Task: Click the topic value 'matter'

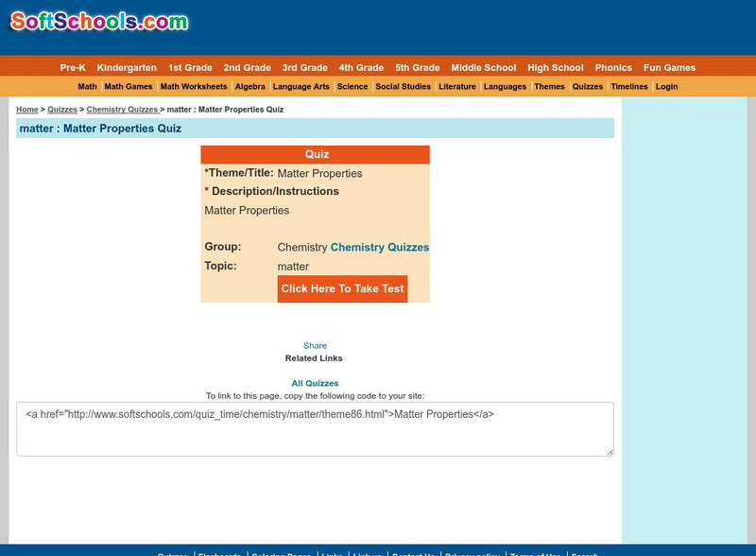Action: pos(293,267)
